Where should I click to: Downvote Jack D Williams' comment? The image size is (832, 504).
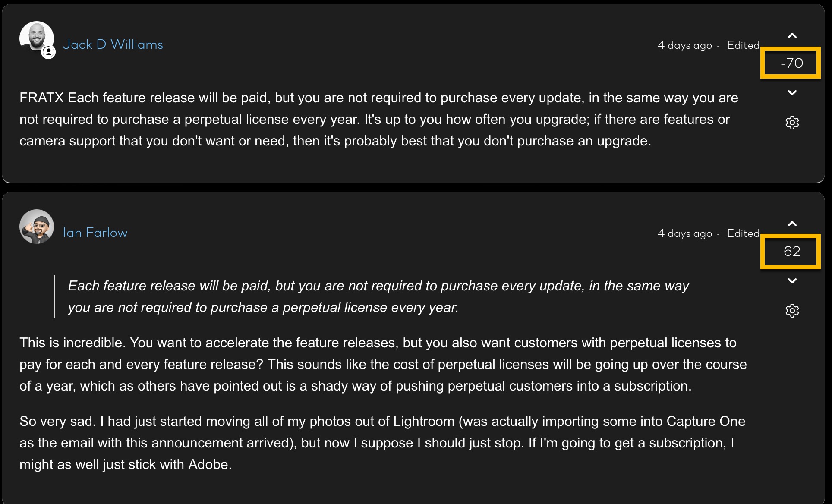tap(792, 93)
